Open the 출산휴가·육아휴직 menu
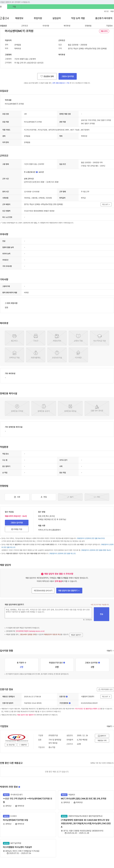This screenshot has width=114, height=868. tap(104, 18)
